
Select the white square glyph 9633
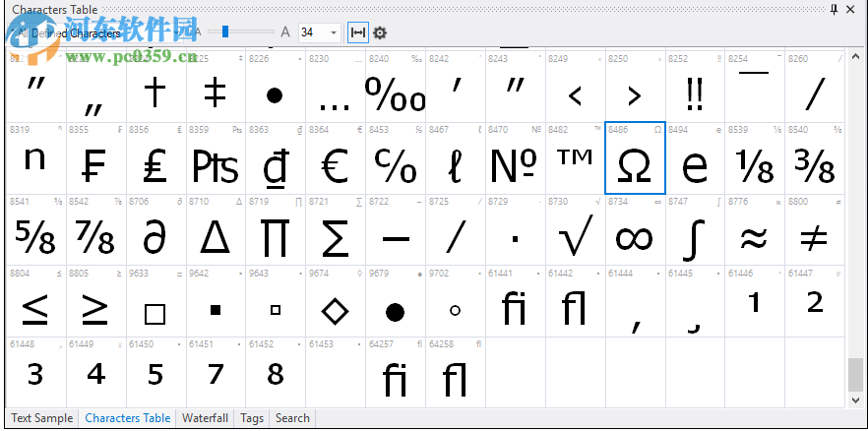tap(156, 301)
